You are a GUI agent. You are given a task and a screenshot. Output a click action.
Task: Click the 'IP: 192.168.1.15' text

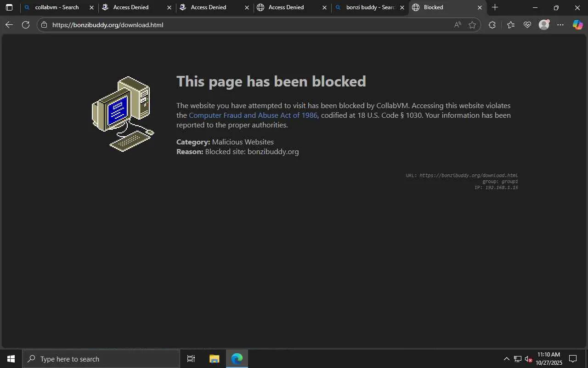pos(496,187)
